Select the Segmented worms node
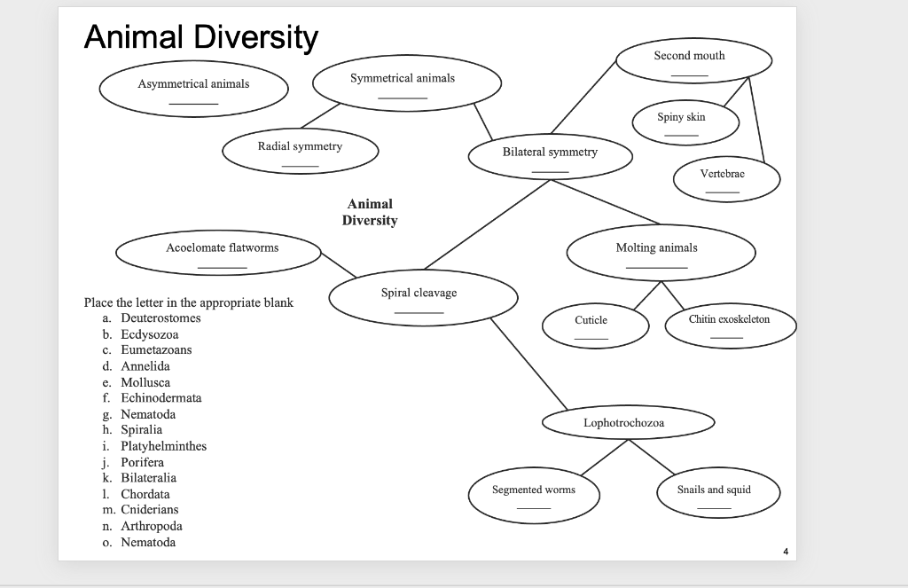908x588 pixels. 533,494
